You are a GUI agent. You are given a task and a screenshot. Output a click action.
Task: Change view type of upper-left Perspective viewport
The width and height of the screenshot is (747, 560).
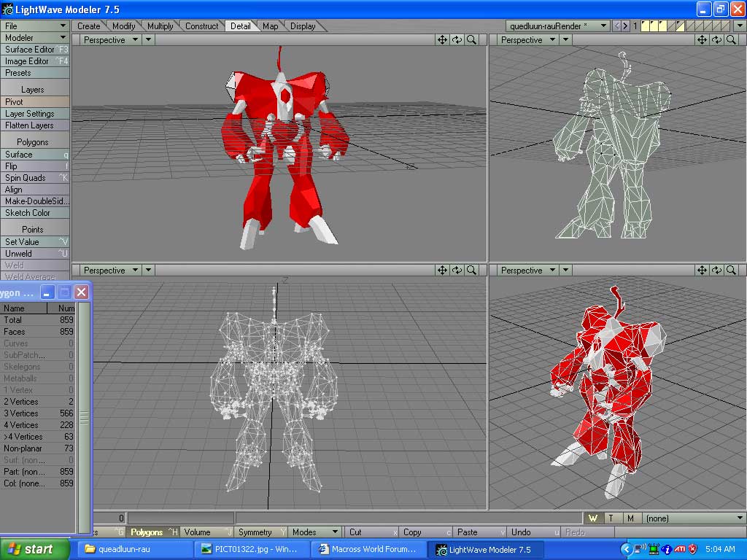point(110,40)
